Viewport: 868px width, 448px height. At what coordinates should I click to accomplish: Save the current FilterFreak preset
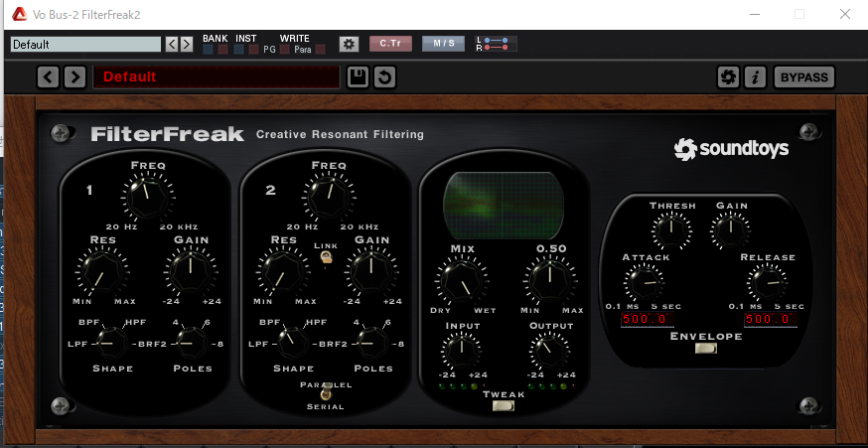[x=359, y=77]
